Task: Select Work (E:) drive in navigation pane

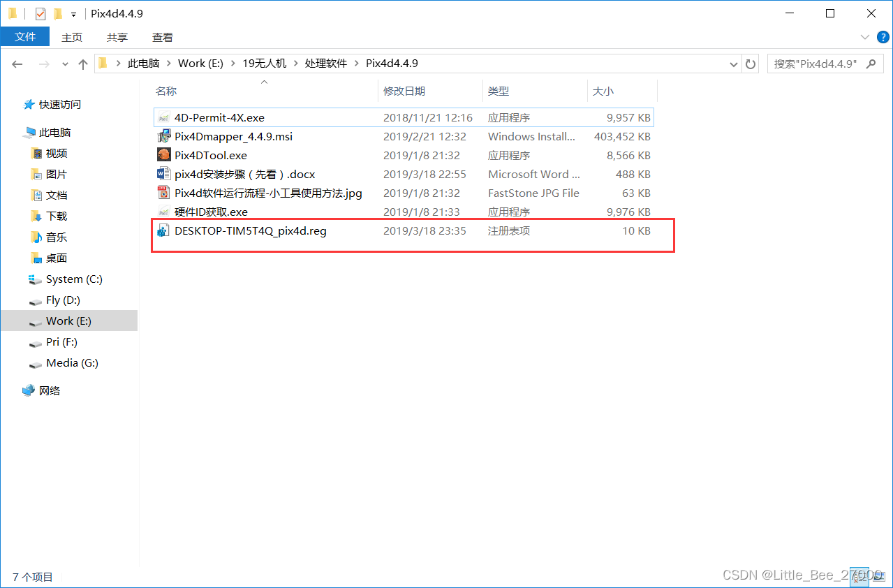Action: (x=68, y=321)
